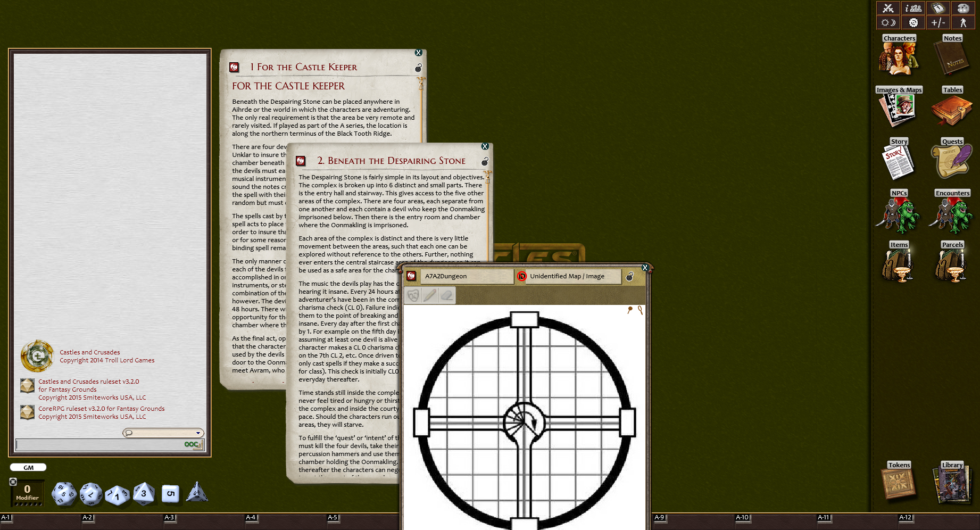Toggle the map's ID identification icon
Screen dimensions: 980x530
click(x=521, y=276)
